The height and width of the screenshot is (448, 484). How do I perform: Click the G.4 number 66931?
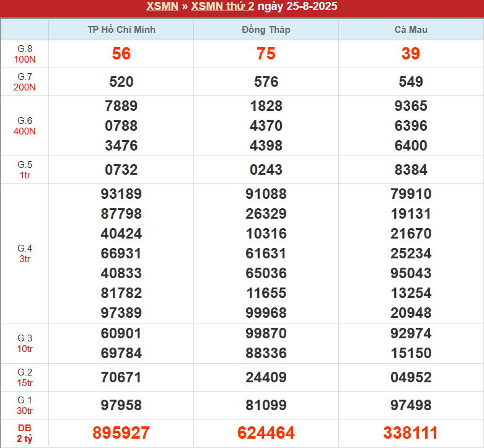coord(121,253)
